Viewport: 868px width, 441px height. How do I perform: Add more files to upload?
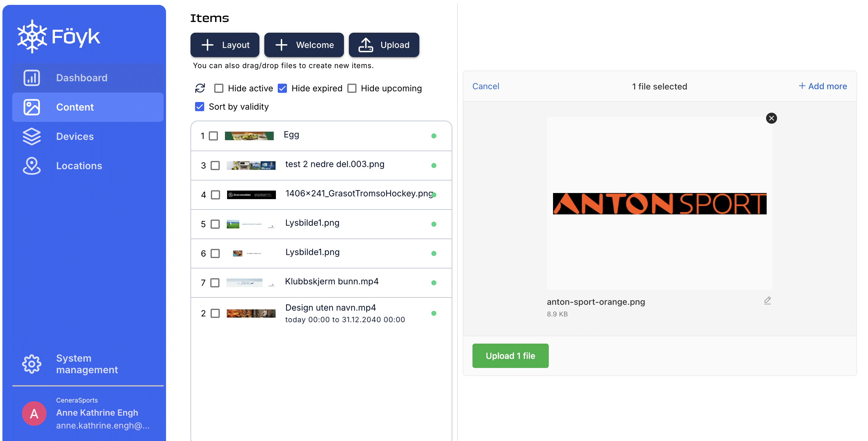(823, 86)
